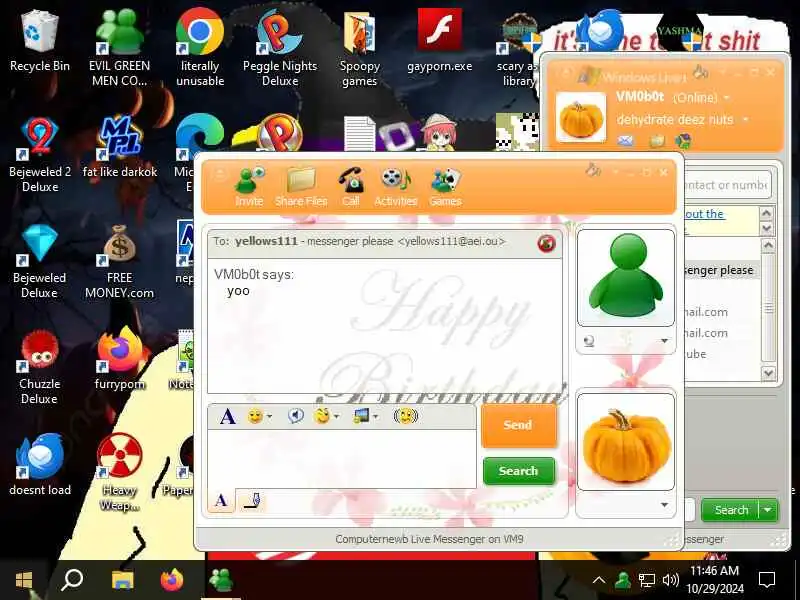Screen dimensions: 800x600
Task: Open Recycle Bin desktop icon
Action: 40,42
